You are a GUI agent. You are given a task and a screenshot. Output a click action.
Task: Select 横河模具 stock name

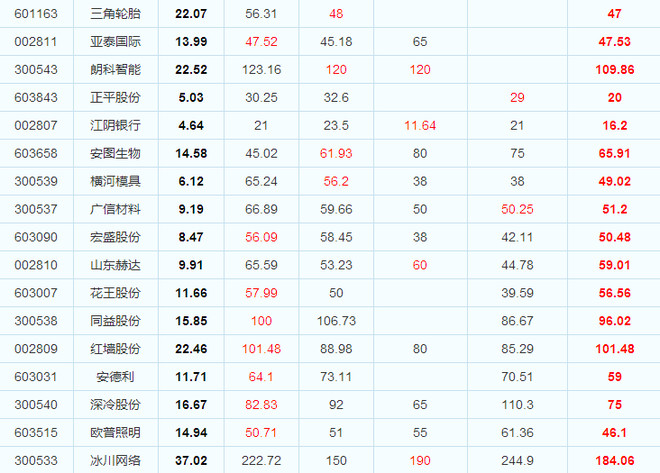tap(115, 181)
